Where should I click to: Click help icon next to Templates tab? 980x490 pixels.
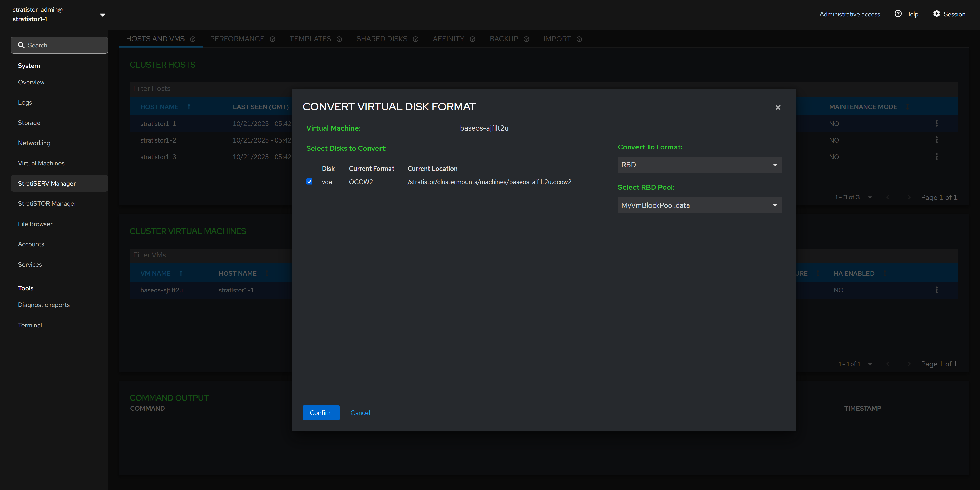pyautogui.click(x=339, y=39)
